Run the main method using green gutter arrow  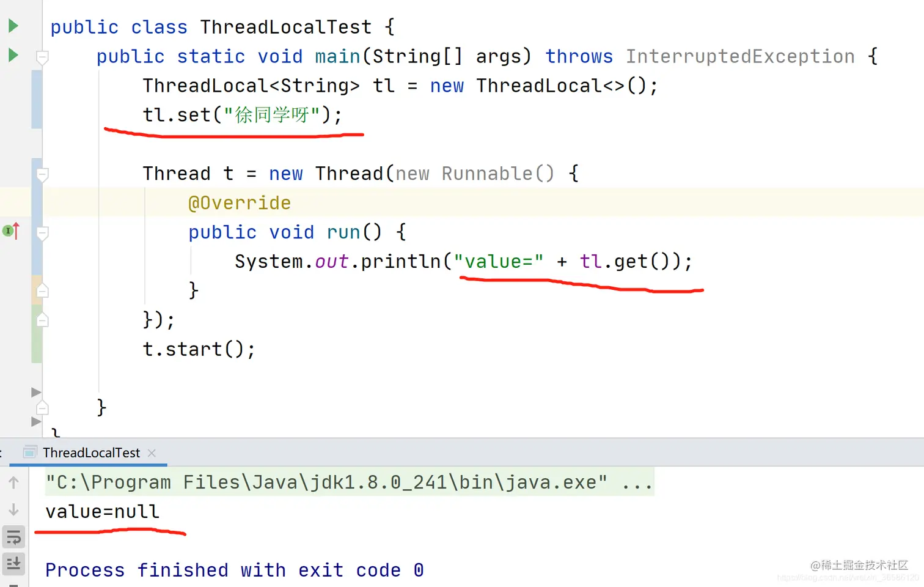(x=12, y=55)
